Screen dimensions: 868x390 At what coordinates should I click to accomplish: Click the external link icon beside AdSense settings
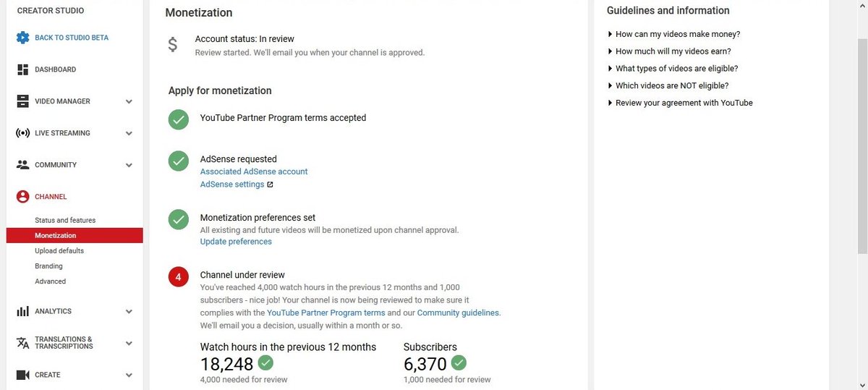270,185
